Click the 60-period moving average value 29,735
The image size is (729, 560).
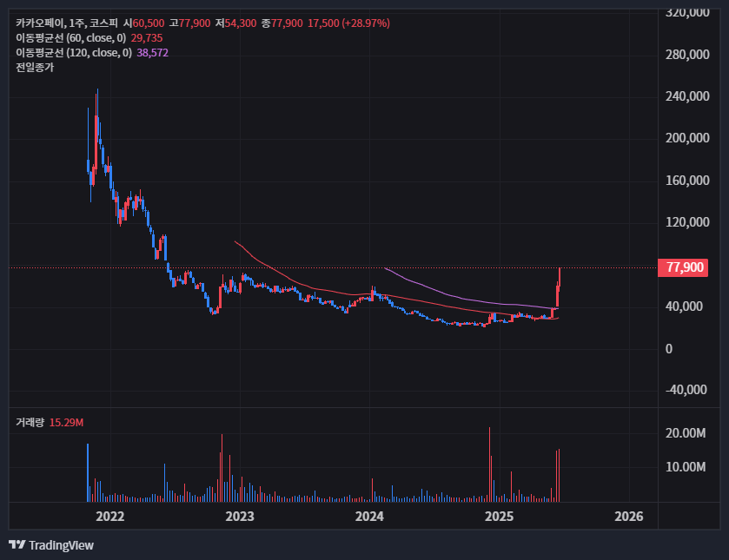147,38
